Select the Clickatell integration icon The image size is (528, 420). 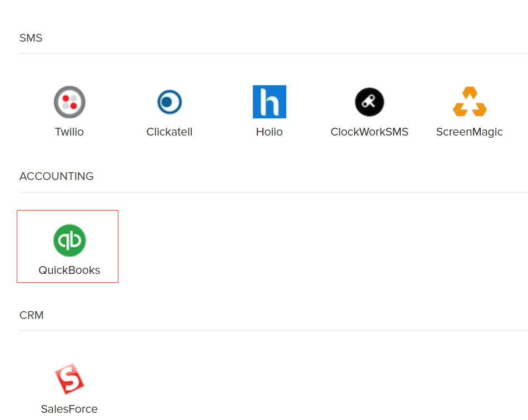coord(170,102)
